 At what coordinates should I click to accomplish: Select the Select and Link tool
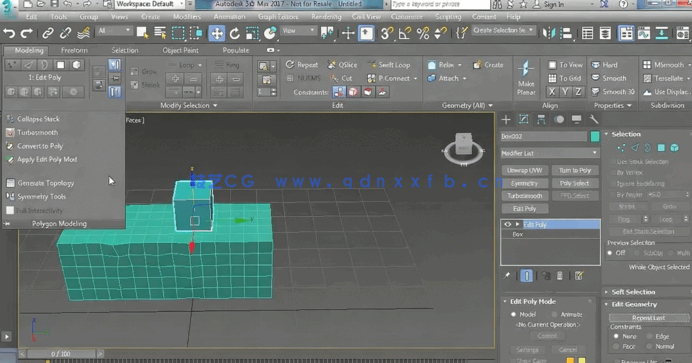pos(48,33)
